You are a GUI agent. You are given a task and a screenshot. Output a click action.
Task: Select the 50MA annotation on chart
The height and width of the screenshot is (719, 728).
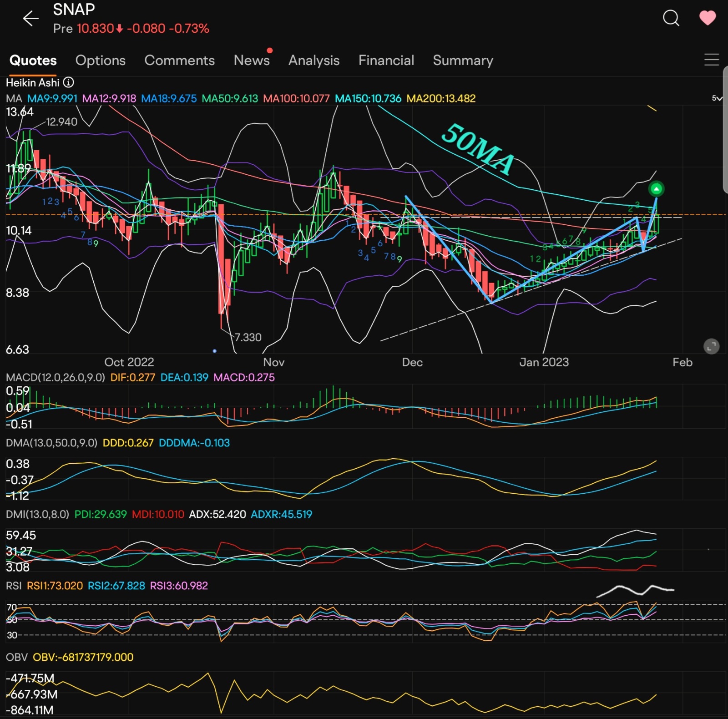pos(478,149)
